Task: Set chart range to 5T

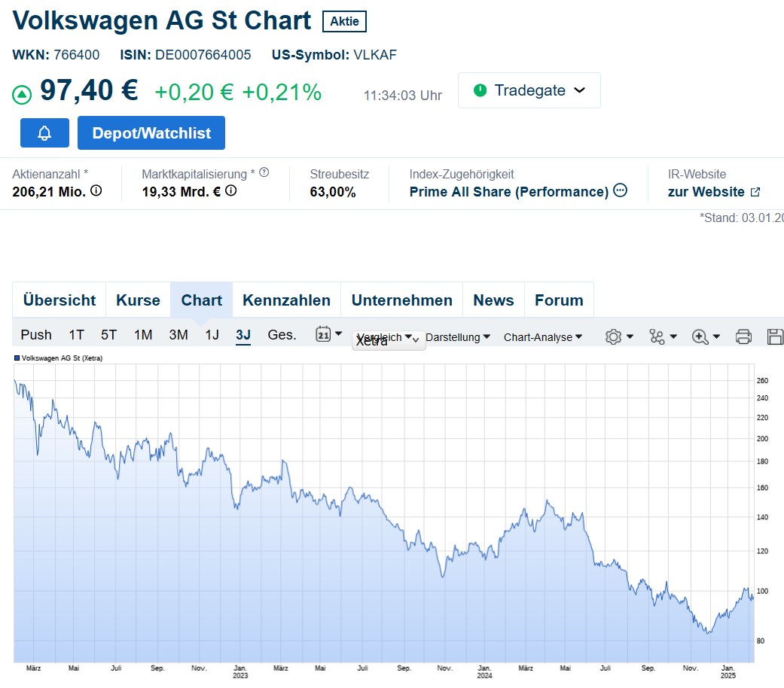Action: pos(109,335)
